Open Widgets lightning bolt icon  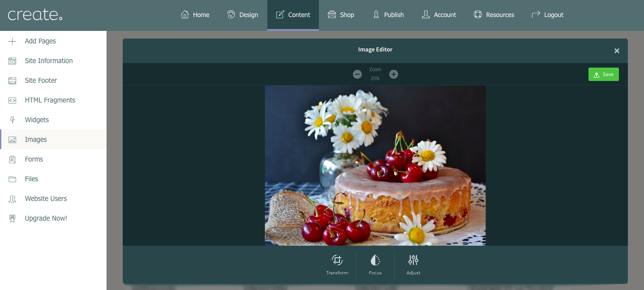13,120
